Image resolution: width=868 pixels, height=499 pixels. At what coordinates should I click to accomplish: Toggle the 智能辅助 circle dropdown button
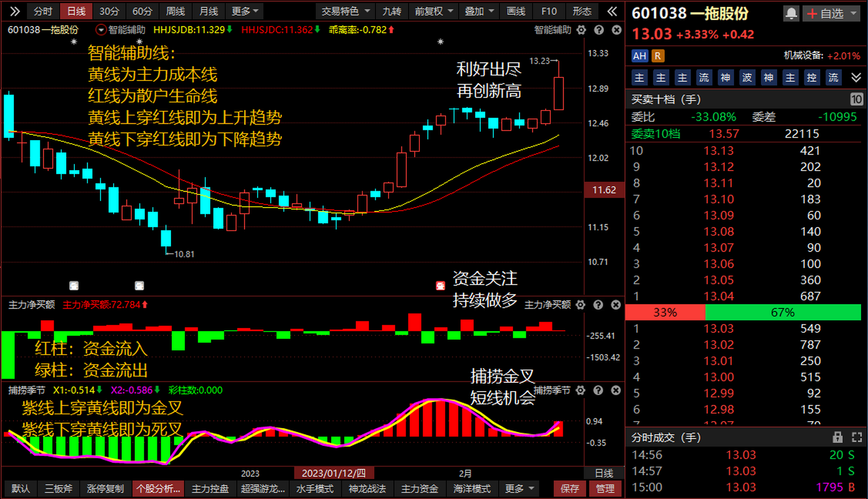pyautogui.click(x=101, y=30)
